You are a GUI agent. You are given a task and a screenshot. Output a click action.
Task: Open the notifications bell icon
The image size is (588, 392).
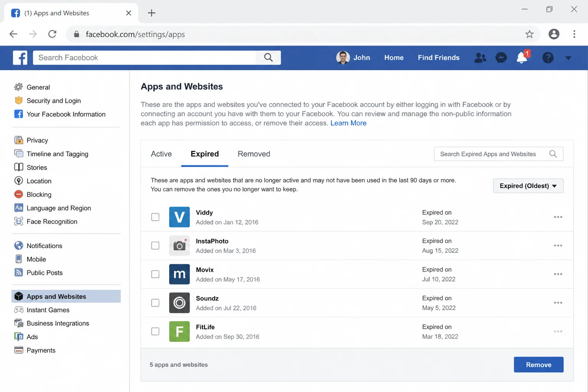(x=522, y=57)
